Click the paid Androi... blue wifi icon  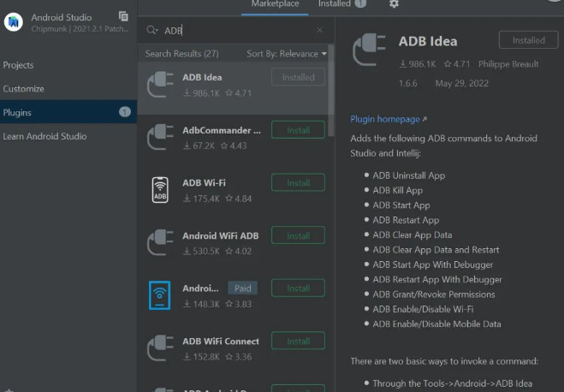[160, 295]
